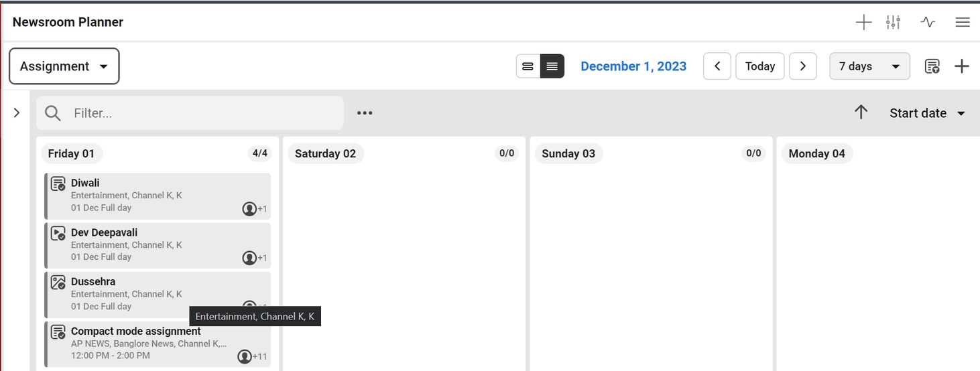Click the Filter search field
This screenshot has width=980, height=371.
point(201,113)
